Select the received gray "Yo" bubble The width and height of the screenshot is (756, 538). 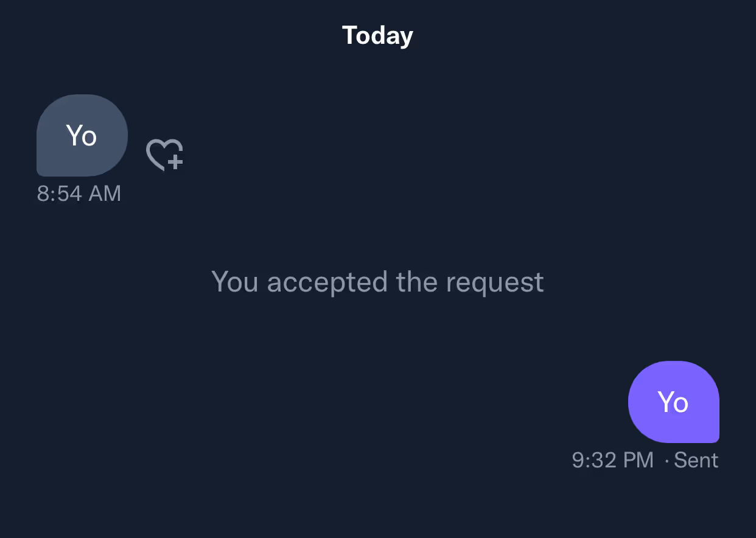click(82, 135)
